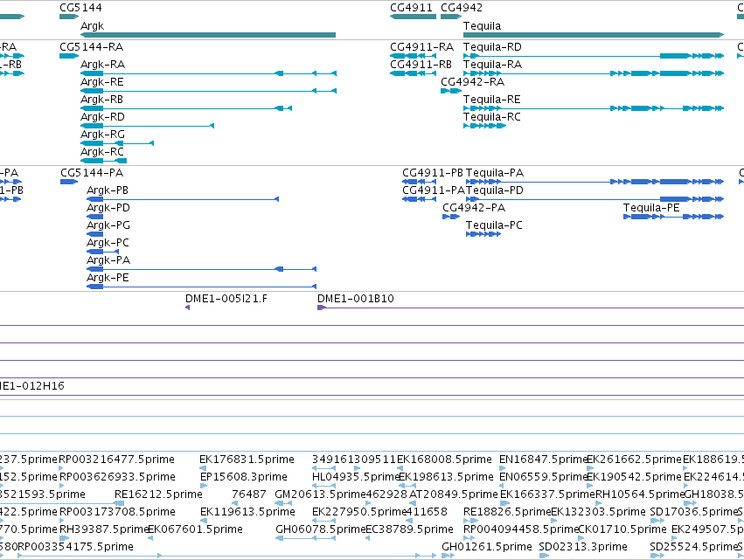The width and height of the screenshot is (744, 560).
Task: Open the RE16212.5prime EST label
Action: [x=158, y=494]
